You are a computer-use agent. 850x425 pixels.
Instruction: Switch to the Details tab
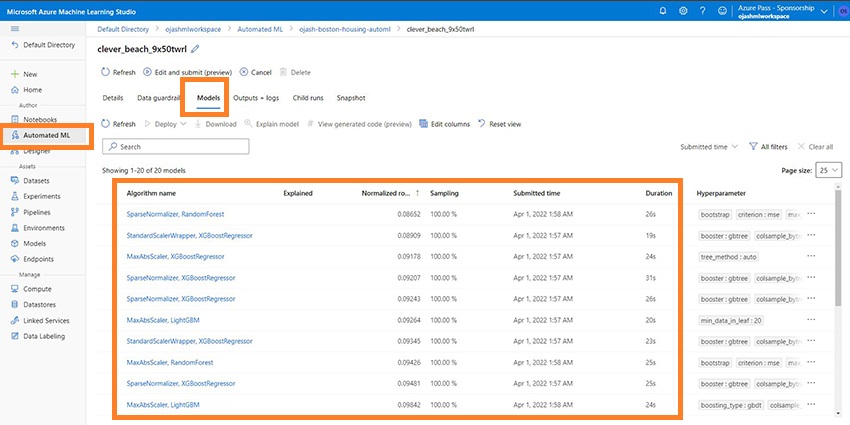113,98
